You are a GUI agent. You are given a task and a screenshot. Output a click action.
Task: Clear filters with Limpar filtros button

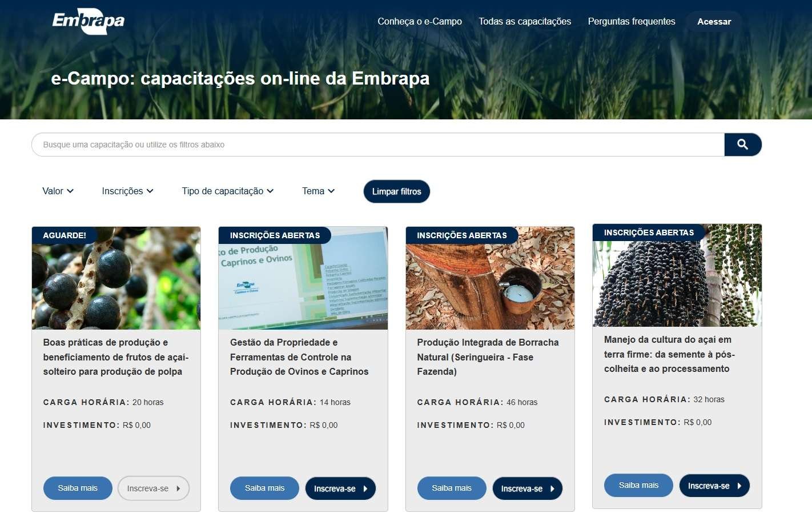tap(397, 191)
